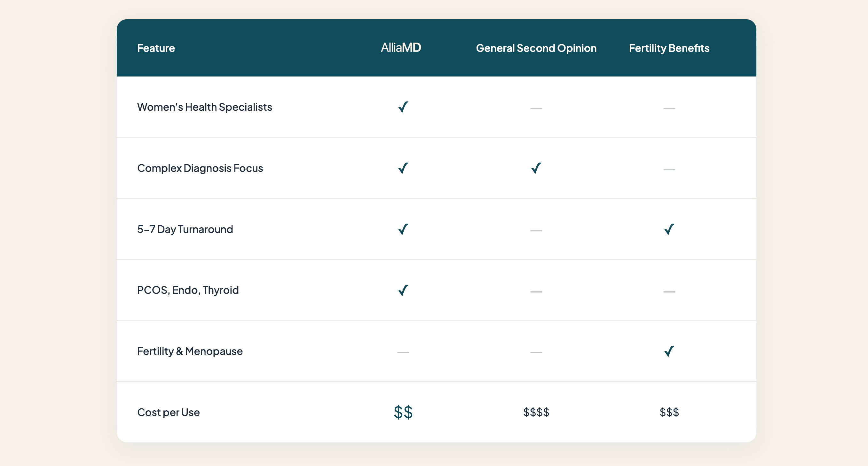The image size is (868, 466).
Task: Select the Fertility Benefits column header
Action: coord(669,48)
